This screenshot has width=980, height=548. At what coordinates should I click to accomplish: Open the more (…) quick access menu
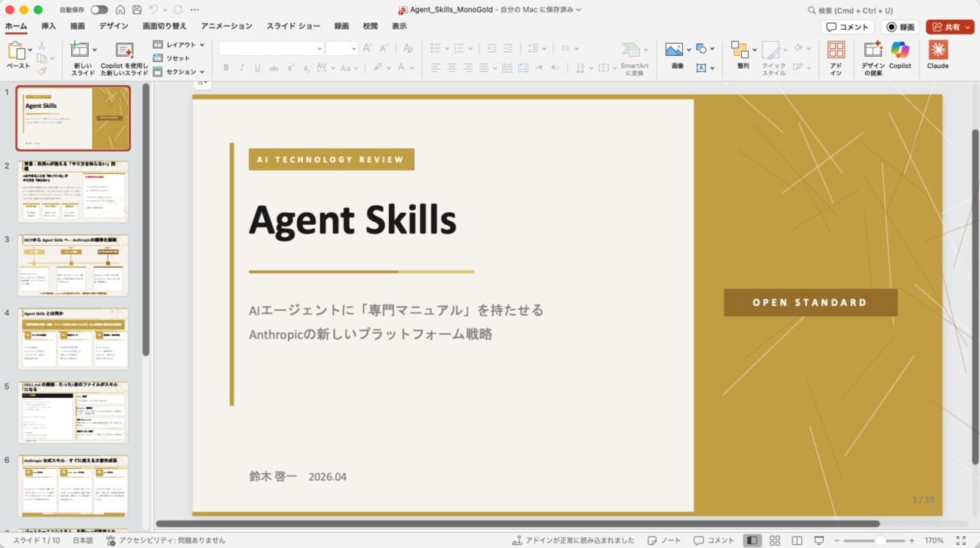(x=194, y=10)
